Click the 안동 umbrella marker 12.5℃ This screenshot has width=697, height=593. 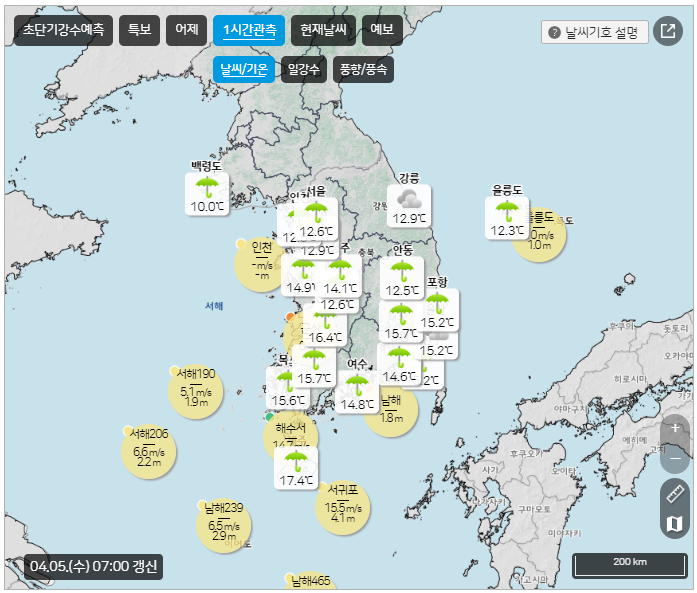point(402,278)
